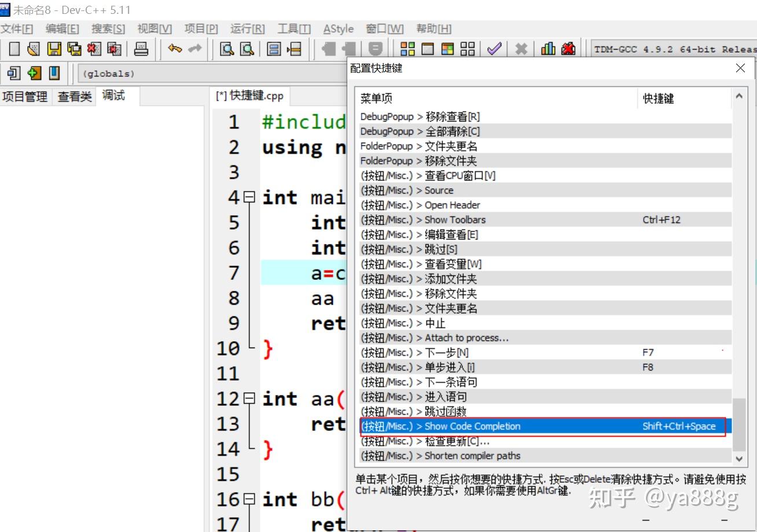Click the Goto Line toolbar icon
This screenshot has height=532, width=757.
coord(295,49)
